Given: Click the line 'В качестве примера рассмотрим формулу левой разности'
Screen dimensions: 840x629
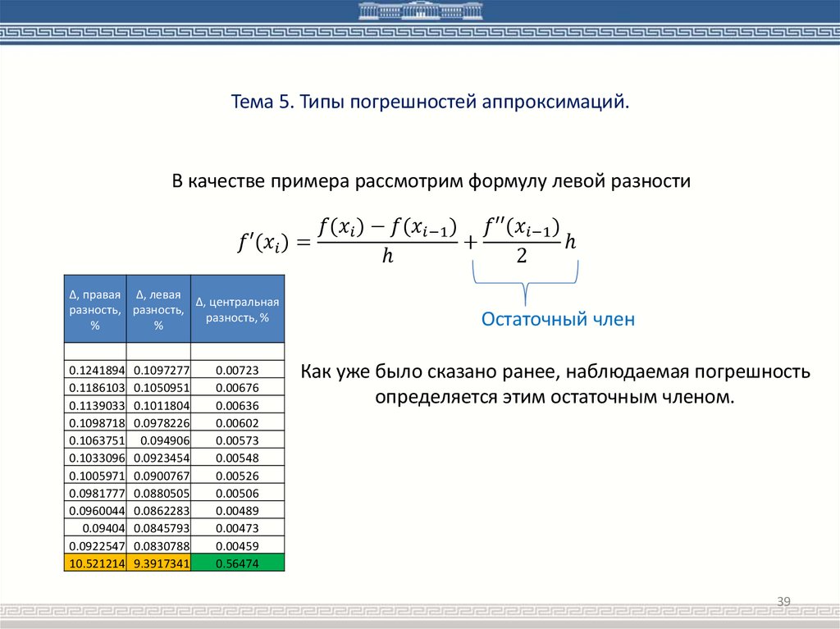Looking at the screenshot, I should point(431,181).
